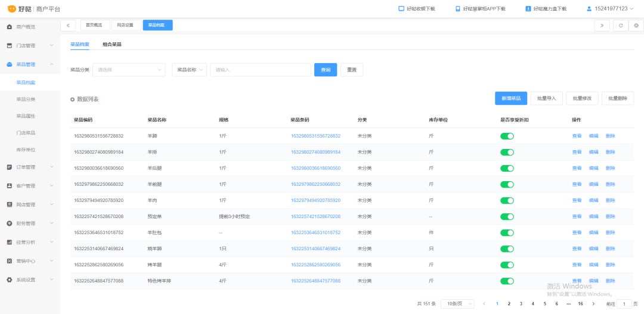Go to previous page arrow in pagination
Viewport: 644px width, 314px height.
click(484, 304)
